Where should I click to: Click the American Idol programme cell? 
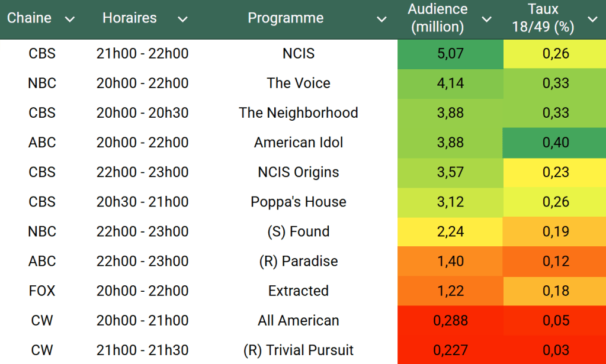tap(298, 143)
